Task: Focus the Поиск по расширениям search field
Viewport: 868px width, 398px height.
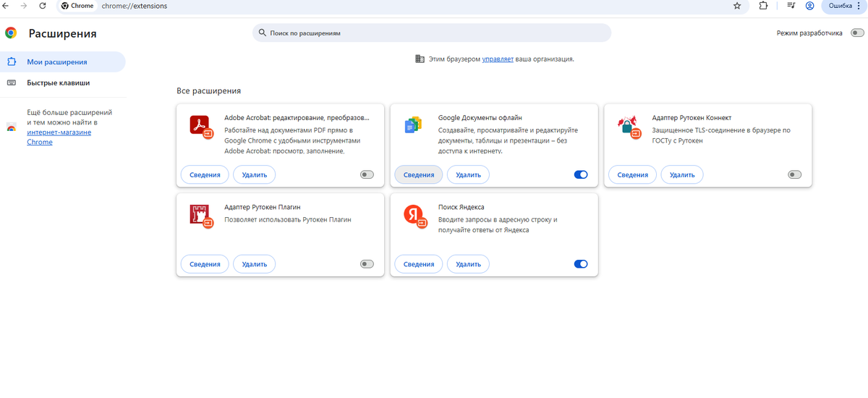Action: coord(432,33)
